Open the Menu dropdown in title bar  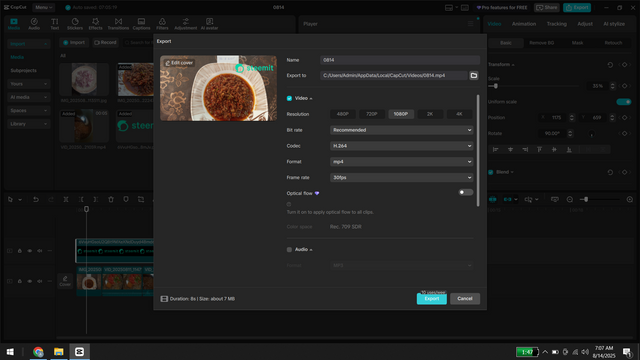point(43,7)
